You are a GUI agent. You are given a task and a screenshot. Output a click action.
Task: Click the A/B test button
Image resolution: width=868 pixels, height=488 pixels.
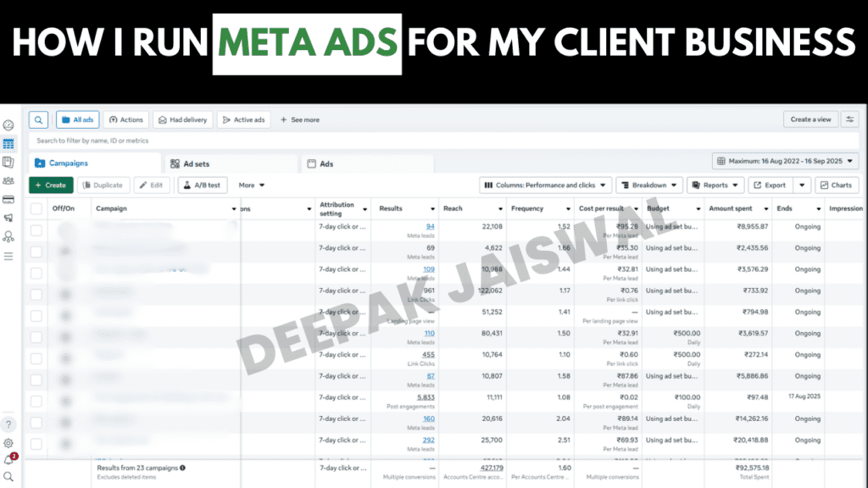202,185
